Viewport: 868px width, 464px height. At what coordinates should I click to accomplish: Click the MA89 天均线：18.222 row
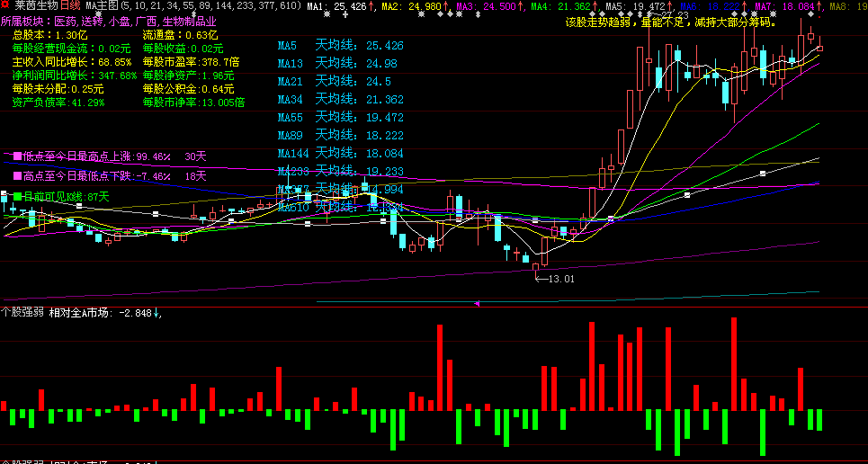340,136
